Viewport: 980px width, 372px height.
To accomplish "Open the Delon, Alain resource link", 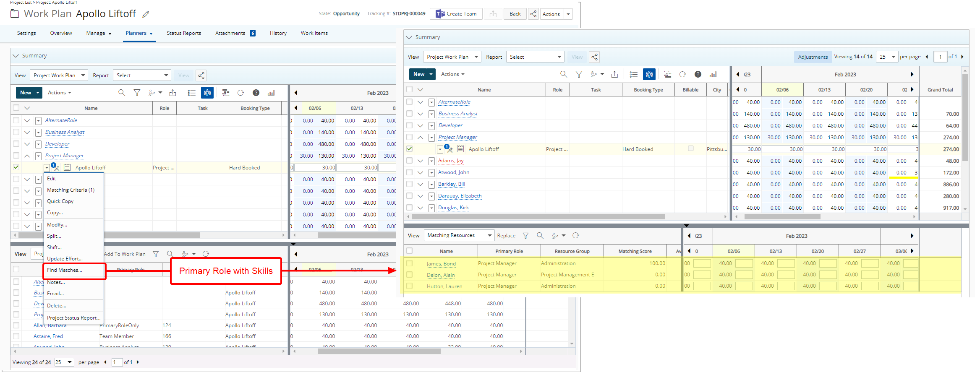I will [x=441, y=275].
